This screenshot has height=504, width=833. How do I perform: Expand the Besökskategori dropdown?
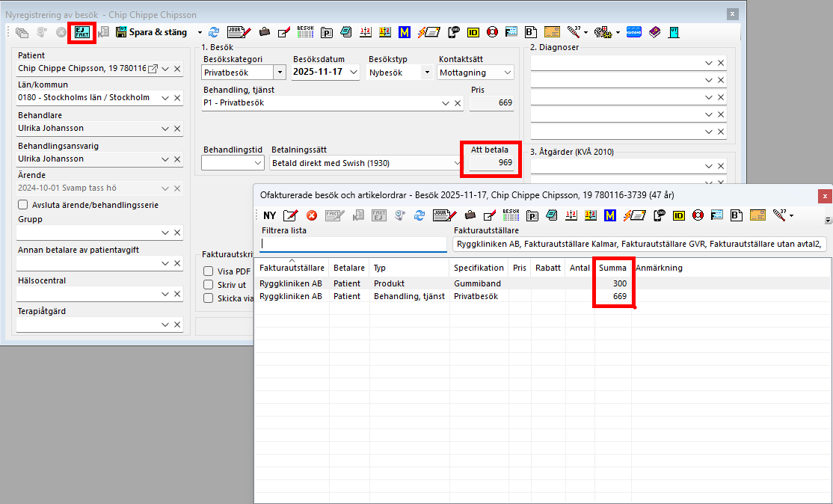click(280, 73)
